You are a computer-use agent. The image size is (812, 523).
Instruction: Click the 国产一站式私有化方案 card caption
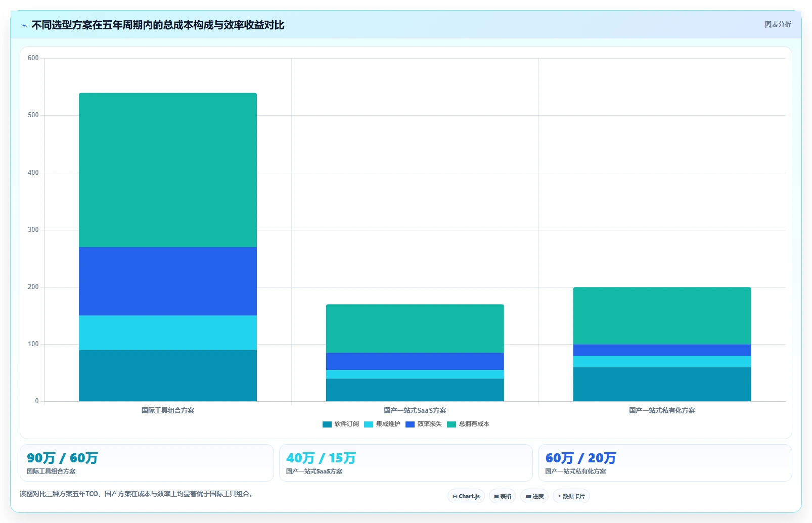575,471
